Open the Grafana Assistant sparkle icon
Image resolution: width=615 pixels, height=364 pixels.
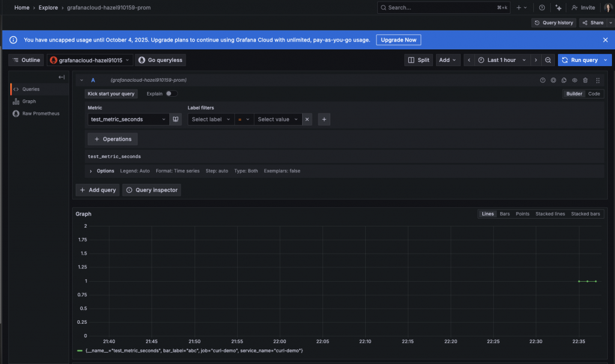coord(558,7)
